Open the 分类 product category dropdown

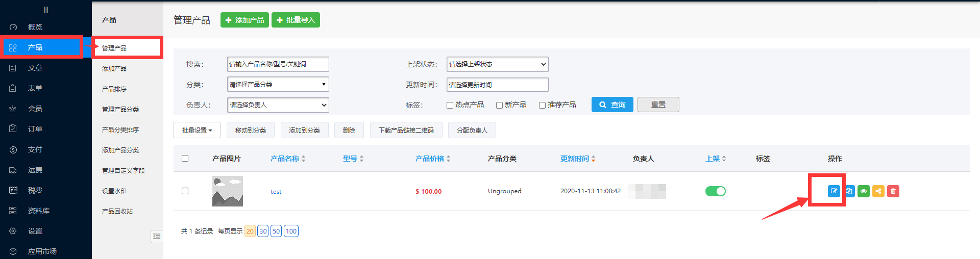278,84
